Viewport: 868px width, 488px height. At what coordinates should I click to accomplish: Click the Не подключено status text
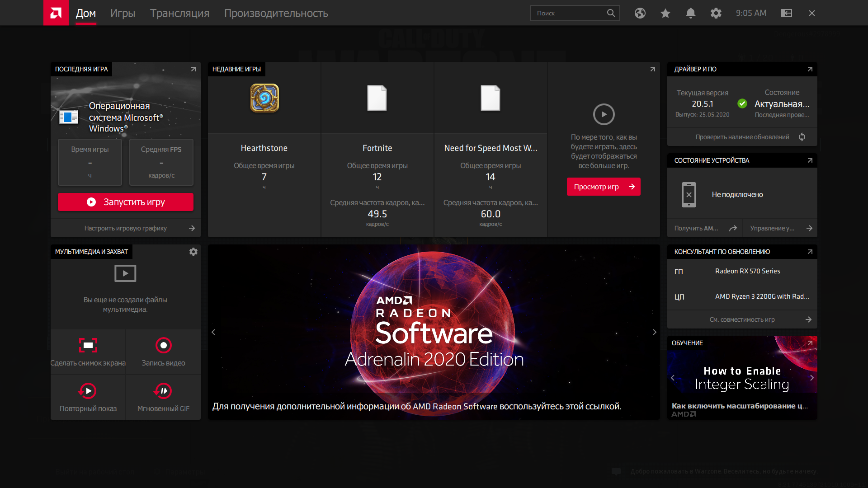(x=737, y=195)
